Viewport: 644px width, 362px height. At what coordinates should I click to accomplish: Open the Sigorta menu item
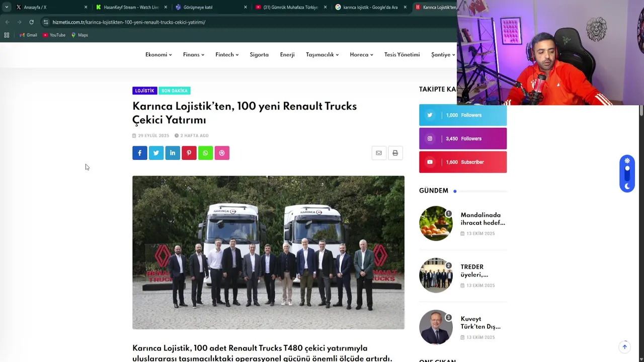coord(259,54)
